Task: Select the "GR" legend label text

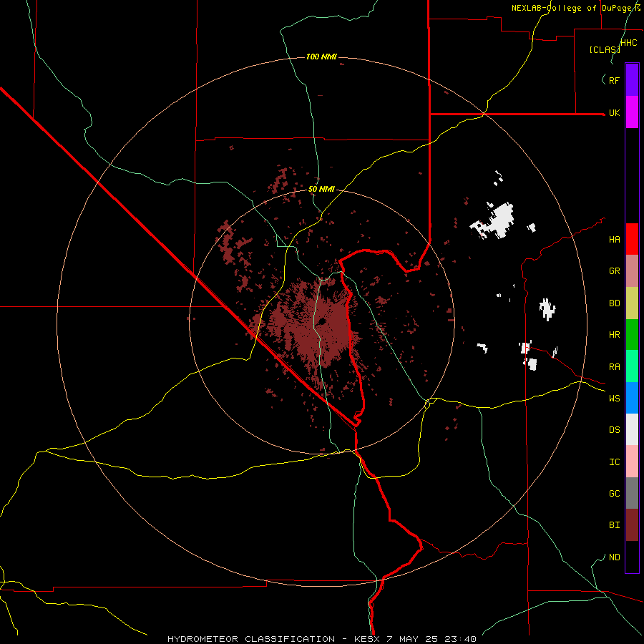Action: coord(614,271)
